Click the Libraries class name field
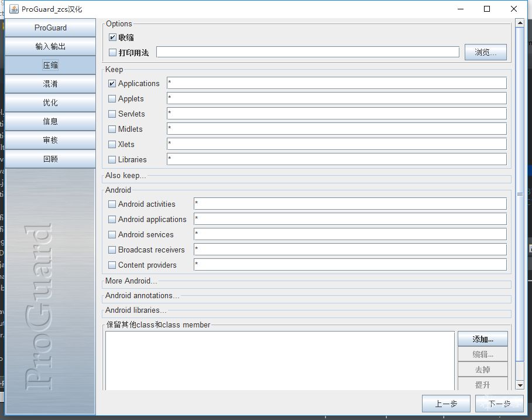The height and width of the screenshot is (420, 532). tap(337, 159)
